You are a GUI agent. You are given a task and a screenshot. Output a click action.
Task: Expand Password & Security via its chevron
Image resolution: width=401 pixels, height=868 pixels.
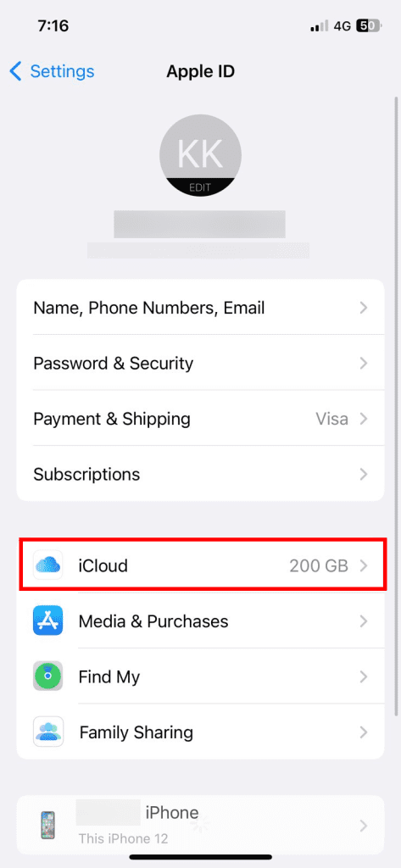tap(364, 363)
